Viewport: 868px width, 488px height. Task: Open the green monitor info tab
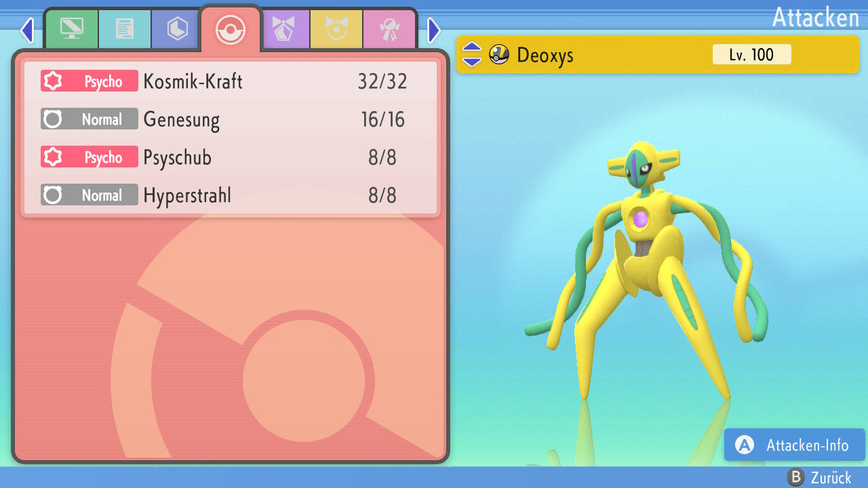[x=72, y=29]
